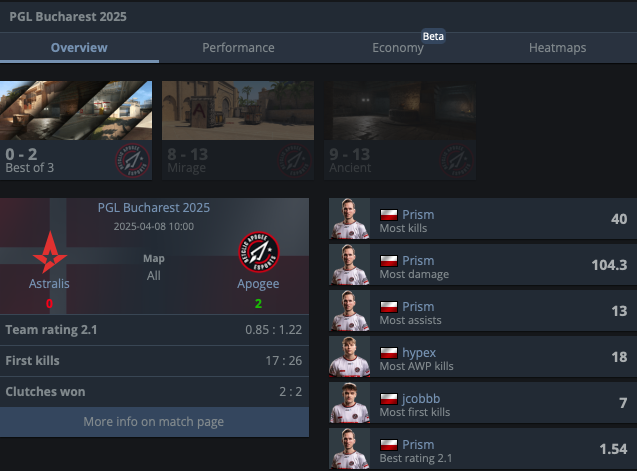Open the Economy Beta tab
The height and width of the screenshot is (471, 637).
pyautogui.click(x=398, y=48)
